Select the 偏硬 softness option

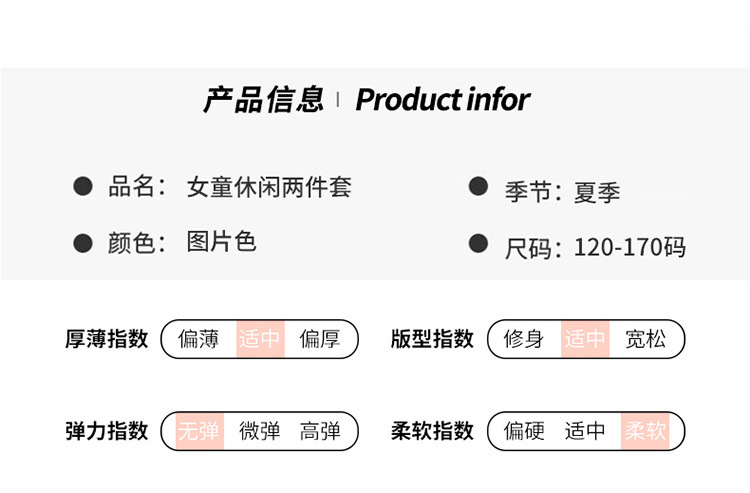pyautogui.click(x=524, y=431)
